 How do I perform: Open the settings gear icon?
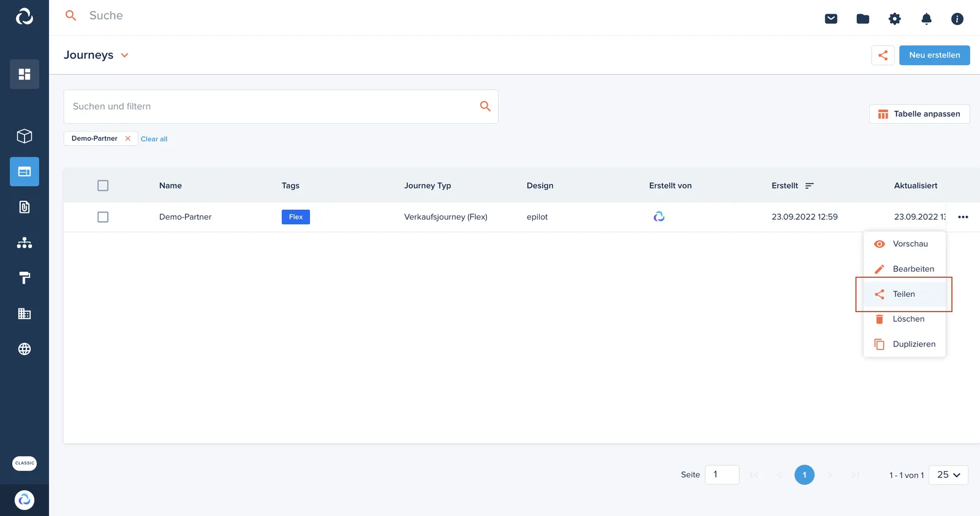point(895,19)
